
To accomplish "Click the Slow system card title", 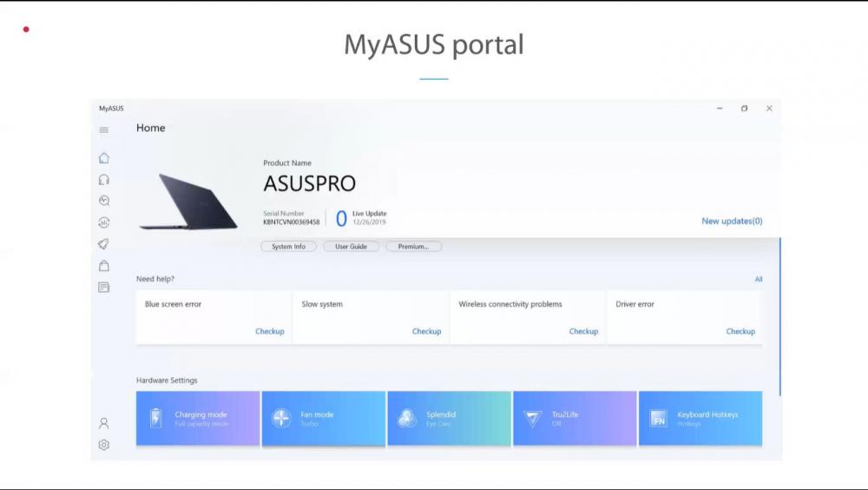I will pyautogui.click(x=322, y=304).
